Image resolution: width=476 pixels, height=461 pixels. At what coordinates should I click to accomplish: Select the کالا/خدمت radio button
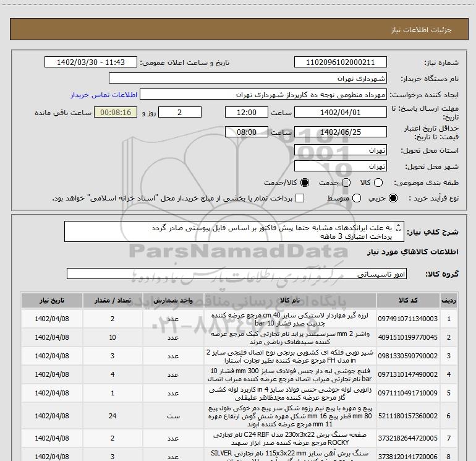305,183
